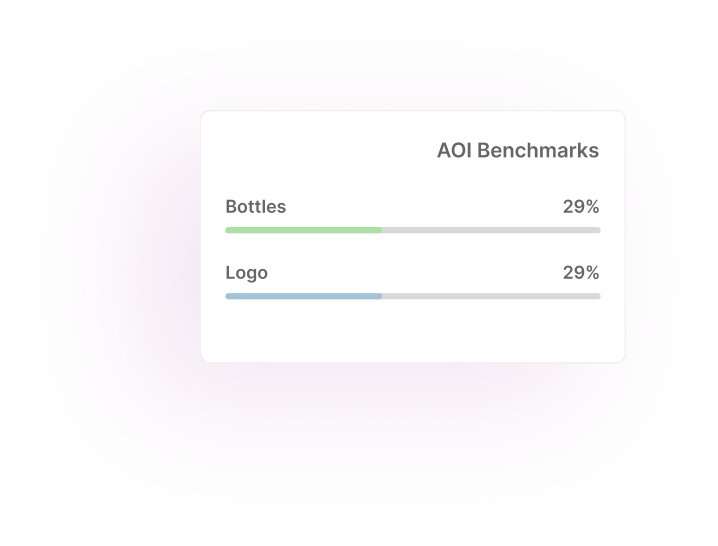Click the word Benchmarks in the title

pos(538,151)
